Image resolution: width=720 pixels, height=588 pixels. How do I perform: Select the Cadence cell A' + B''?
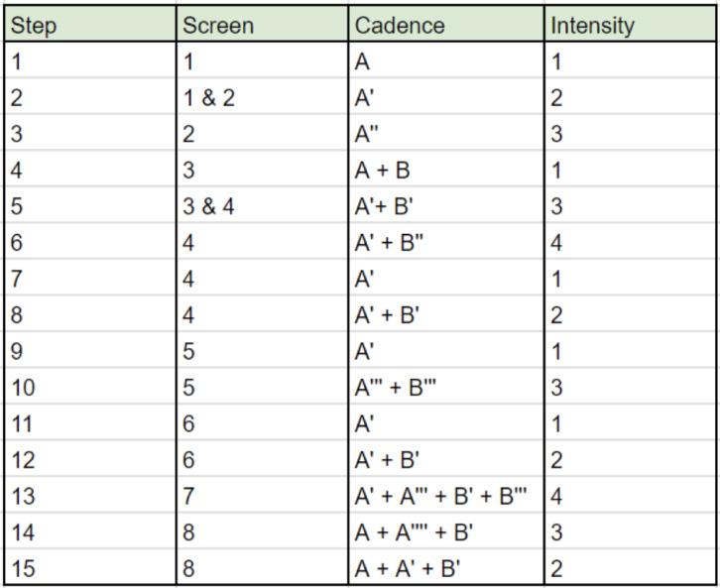click(x=447, y=243)
